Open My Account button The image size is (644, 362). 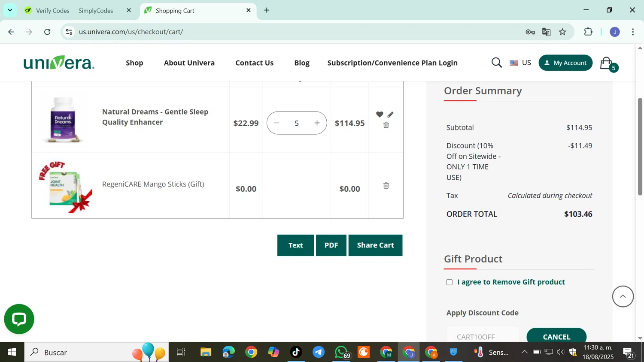point(565,63)
